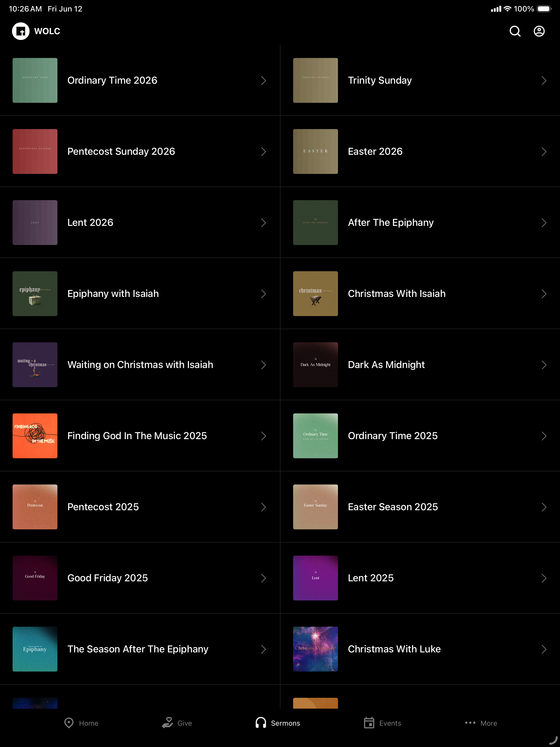This screenshot has height=747, width=560.
Task: Select the Sermons tab
Action: coord(278,723)
